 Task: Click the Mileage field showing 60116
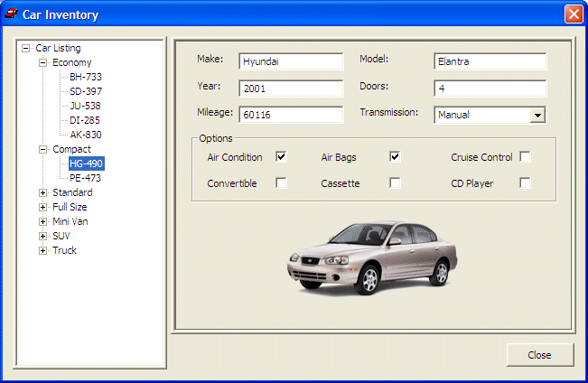pos(291,115)
